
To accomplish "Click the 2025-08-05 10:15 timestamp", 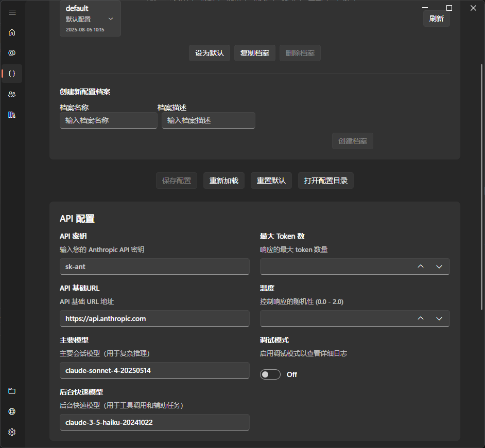I will 85,30.
